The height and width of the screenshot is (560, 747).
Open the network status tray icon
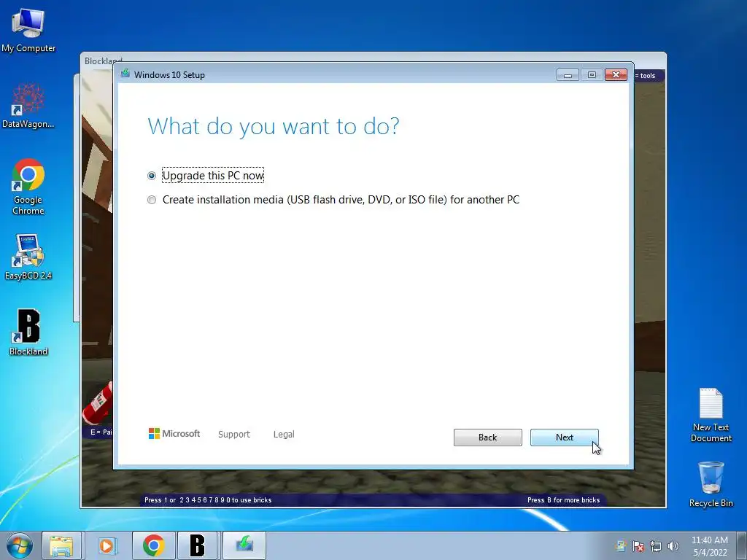pos(656,546)
